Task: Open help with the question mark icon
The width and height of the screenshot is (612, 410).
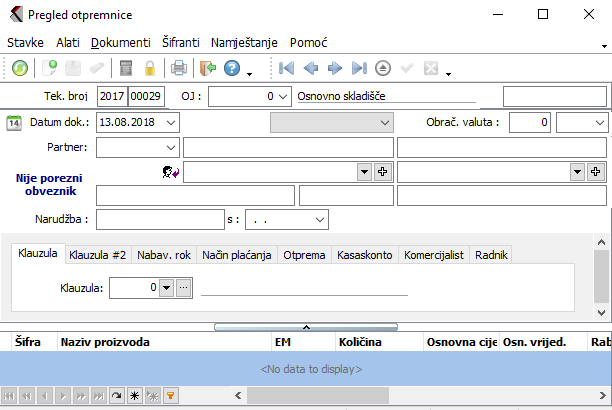Action: tap(232, 68)
